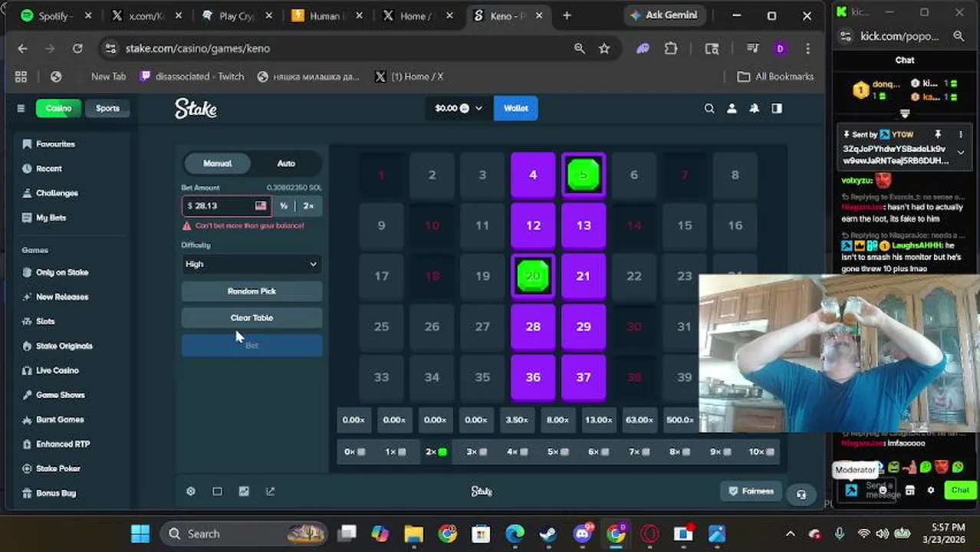Toggle Keno number 28 tile
The image size is (980, 552).
pyautogui.click(x=533, y=327)
